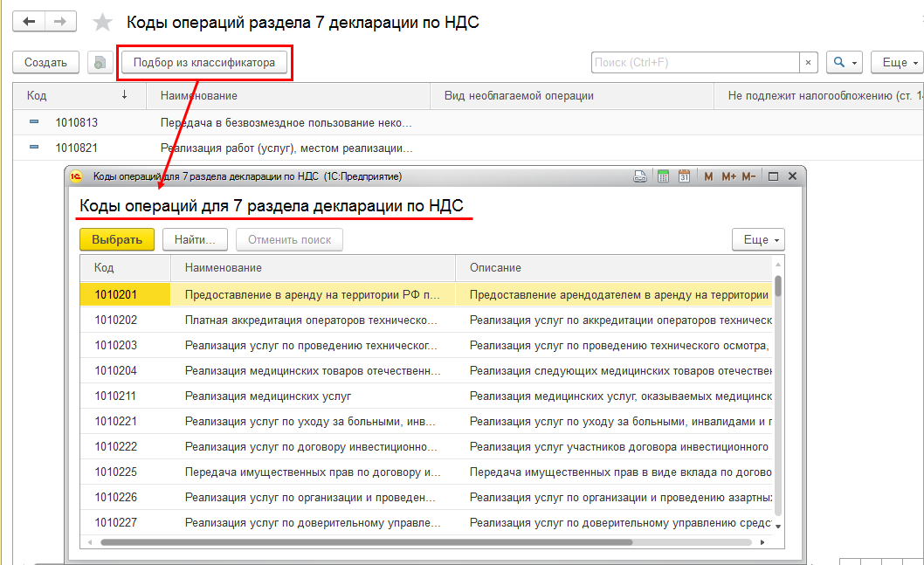The image size is (924, 565).
Task: Click the row icon next to 1010821
Action: tap(34, 148)
